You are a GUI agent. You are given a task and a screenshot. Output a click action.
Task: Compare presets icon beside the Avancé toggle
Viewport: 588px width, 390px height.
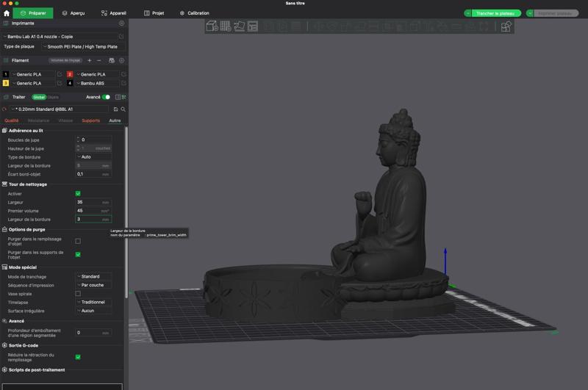[118, 97]
